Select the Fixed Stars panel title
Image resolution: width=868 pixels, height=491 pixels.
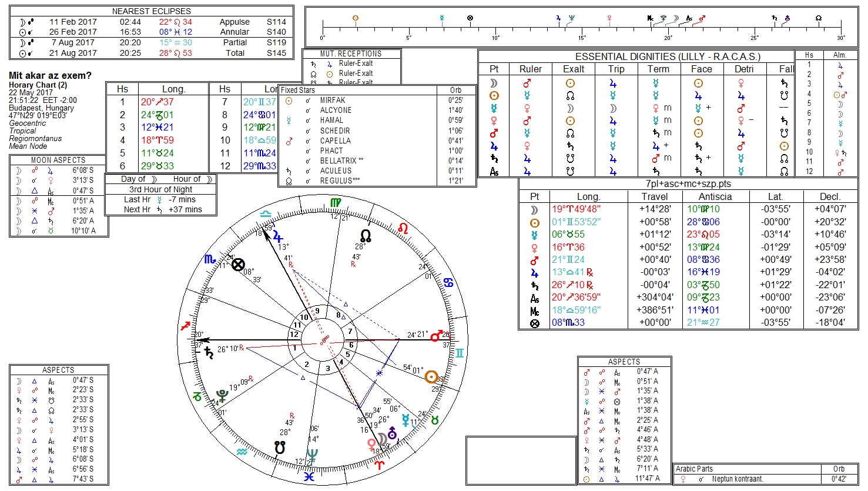[x=297, y=90]
